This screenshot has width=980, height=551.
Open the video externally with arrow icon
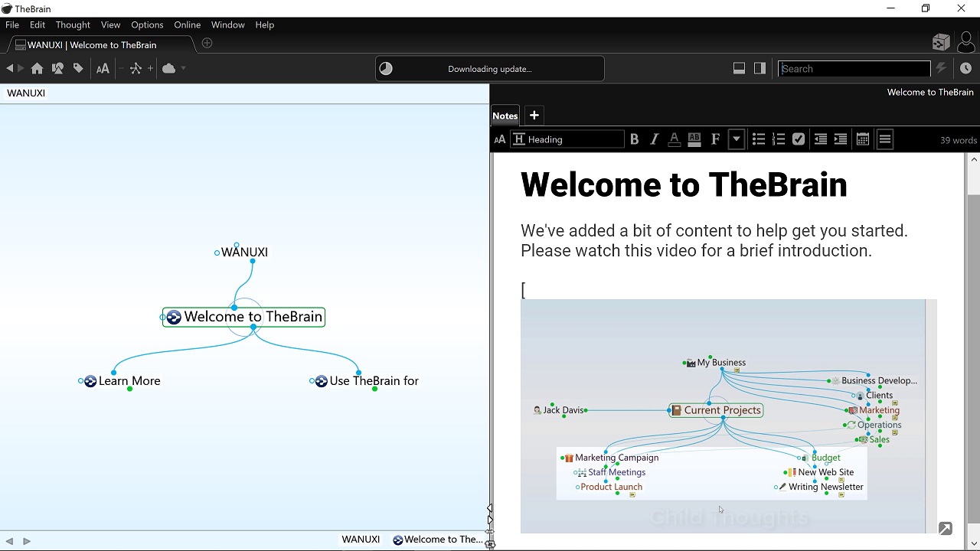point(945,529)
